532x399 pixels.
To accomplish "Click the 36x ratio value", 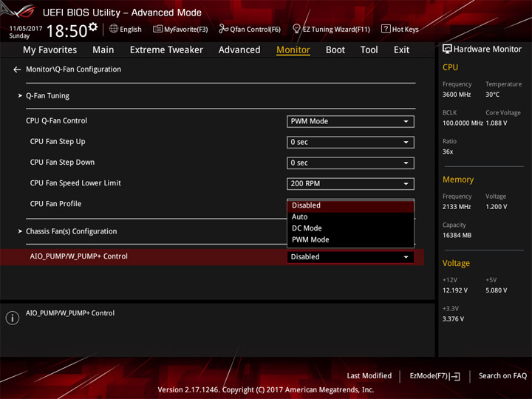I will [448, 151].
